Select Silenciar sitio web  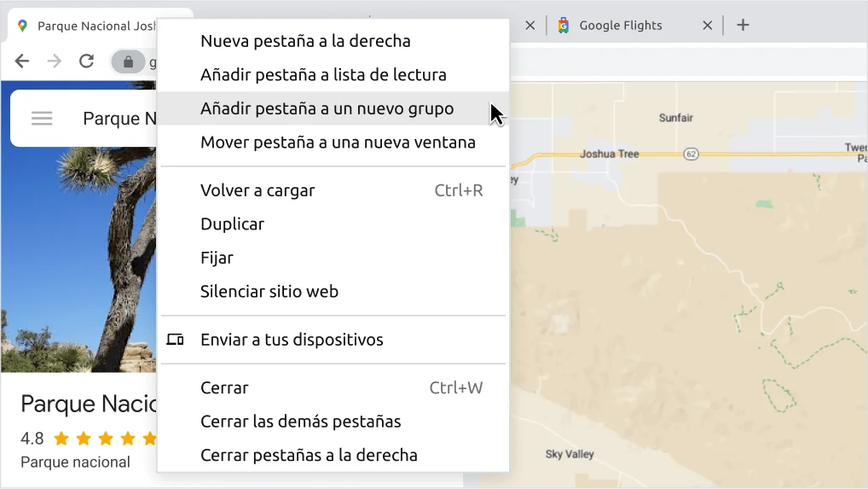click(x=333, y=291)
